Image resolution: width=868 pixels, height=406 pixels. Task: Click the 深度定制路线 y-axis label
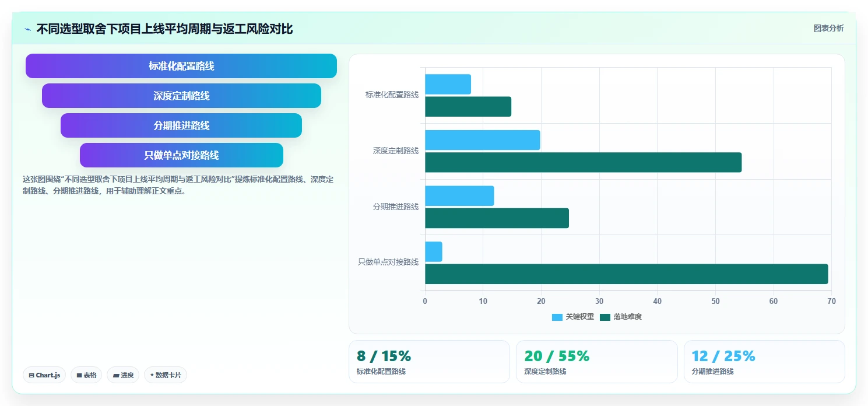tap(396, 150)
